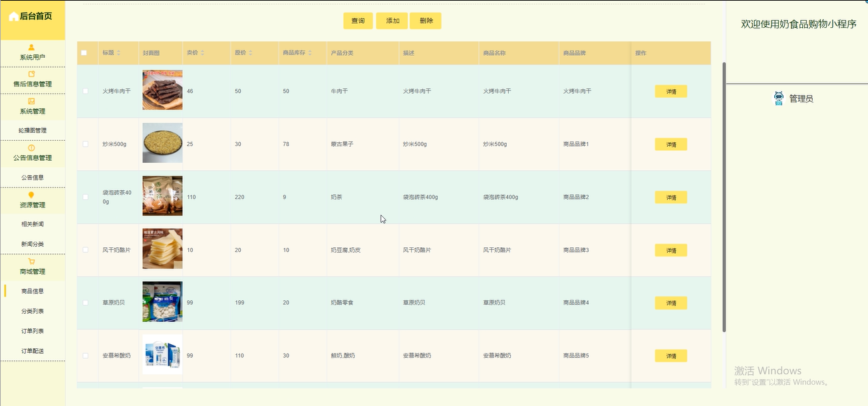The image size is (868, 406).
Task: Click the icon above 系统管理
Action: (32, 101)
